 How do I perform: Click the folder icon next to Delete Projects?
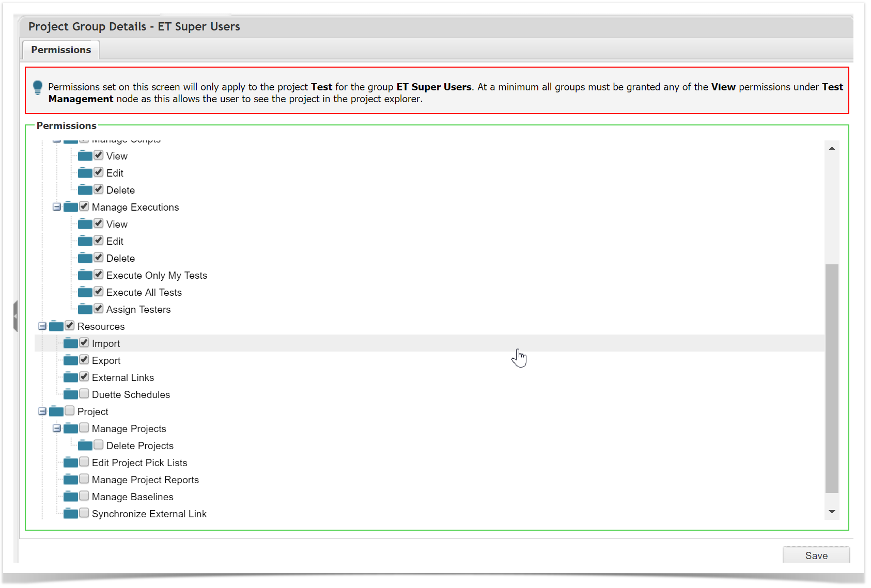pyautogui.click(x=85, y=446)
